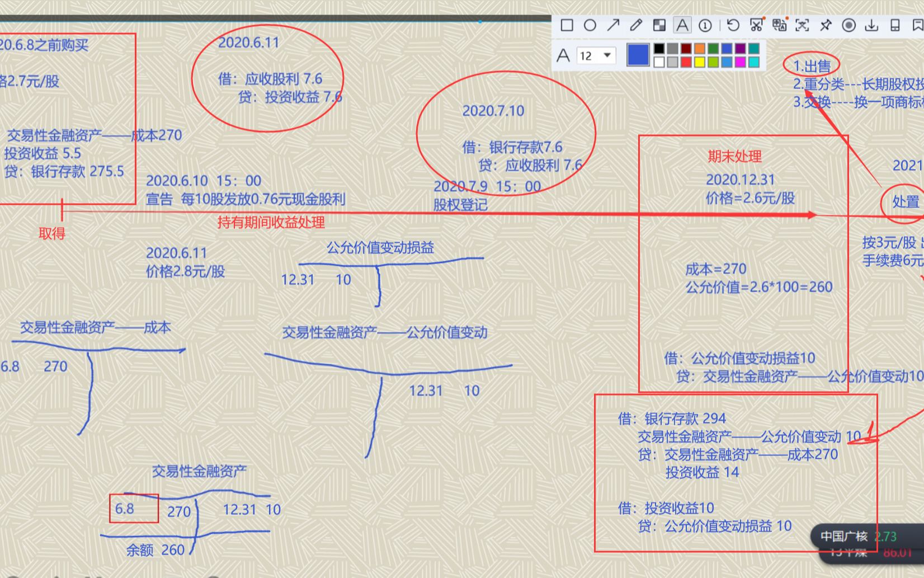This screenshot has height=578, width=924.
Task: Click the circled text '1.出售'
Action: [x=812, y=66]
